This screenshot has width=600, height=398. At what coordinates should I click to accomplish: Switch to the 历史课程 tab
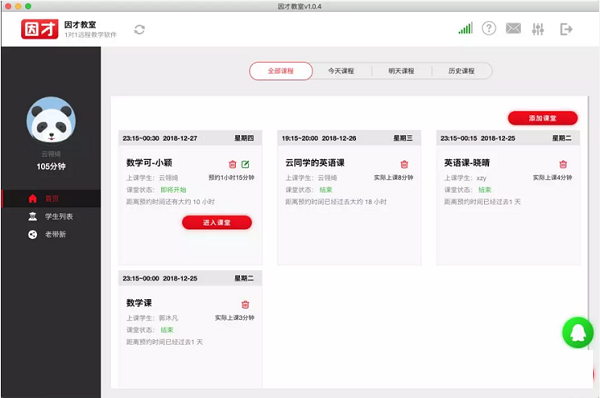coord(461,71)
